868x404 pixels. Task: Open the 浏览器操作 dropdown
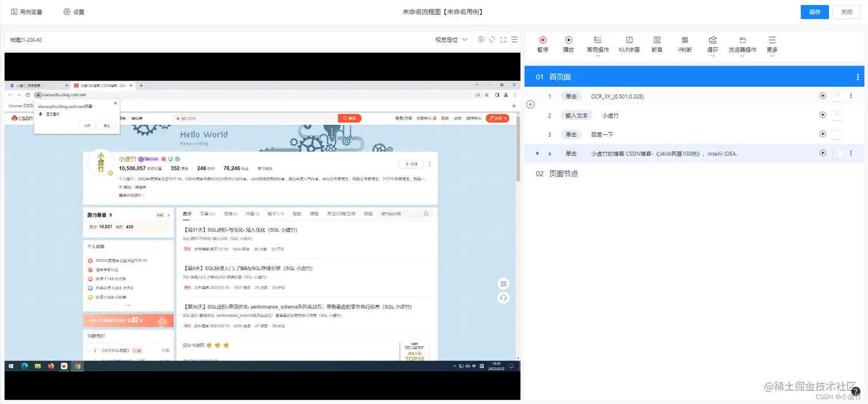pos(742,45)
